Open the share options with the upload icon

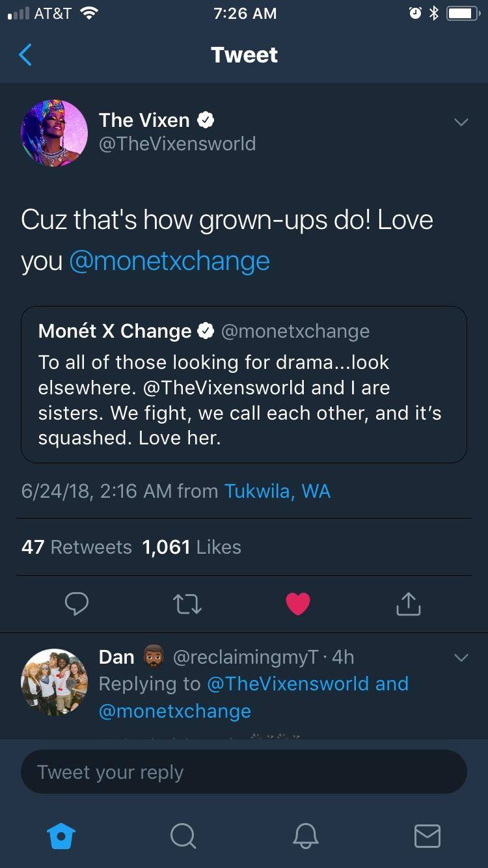point(408,603)
